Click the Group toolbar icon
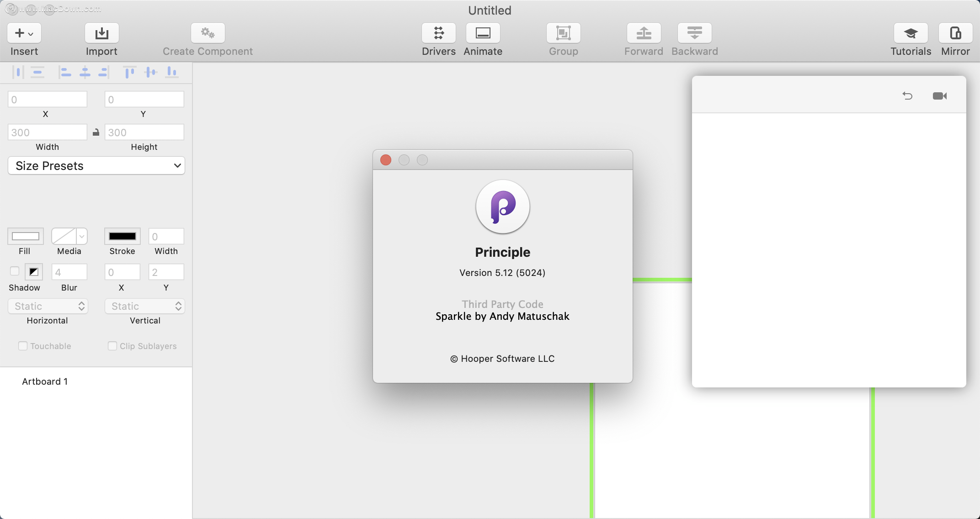Image resolution: width=980 pixels, height=519 pixels. coord(564,33)
